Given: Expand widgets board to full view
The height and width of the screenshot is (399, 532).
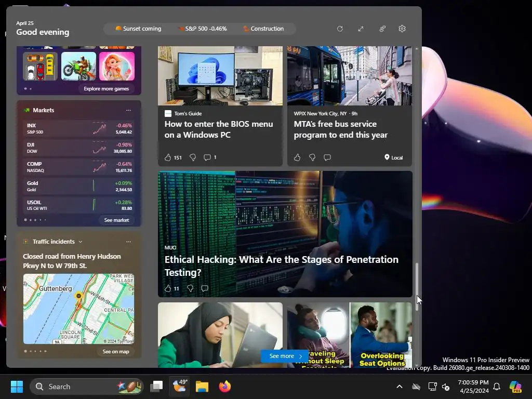Looking at the screenshot, I should pyautogui.click(x=361, y=29).
